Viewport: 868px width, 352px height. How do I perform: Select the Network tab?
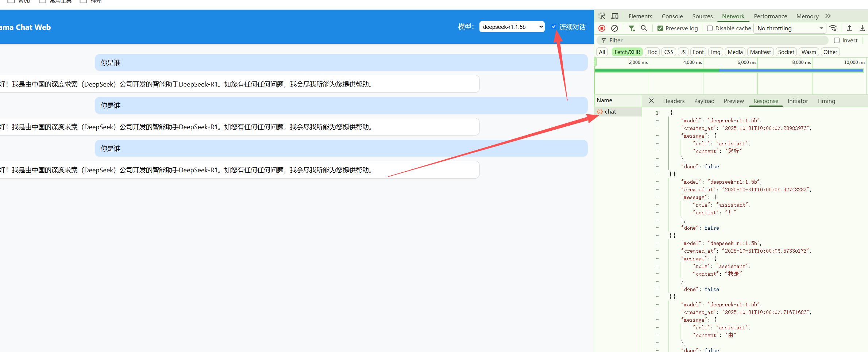733,16
